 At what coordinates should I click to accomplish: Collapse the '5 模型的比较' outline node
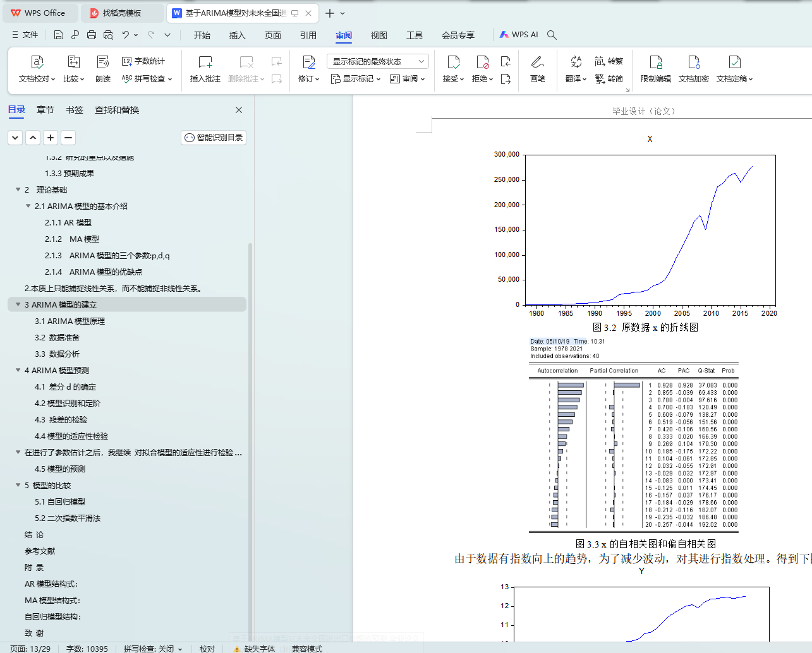coord(18,485)
